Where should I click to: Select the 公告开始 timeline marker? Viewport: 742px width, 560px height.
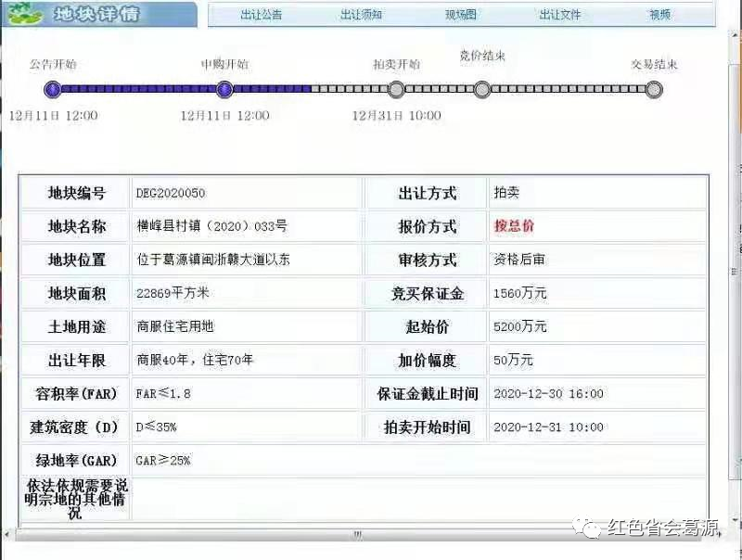pyautogui.click(x=53, y=89)
